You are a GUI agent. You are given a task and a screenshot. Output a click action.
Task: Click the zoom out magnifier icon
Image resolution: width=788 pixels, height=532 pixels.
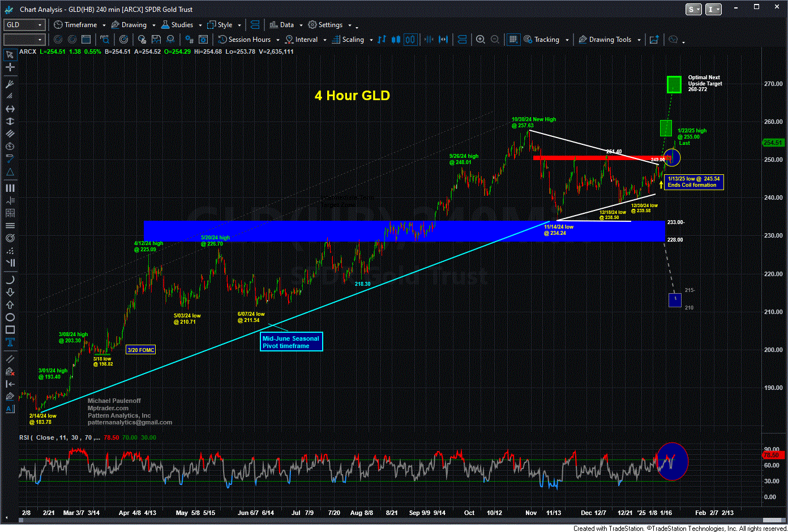tap(495, 40)
